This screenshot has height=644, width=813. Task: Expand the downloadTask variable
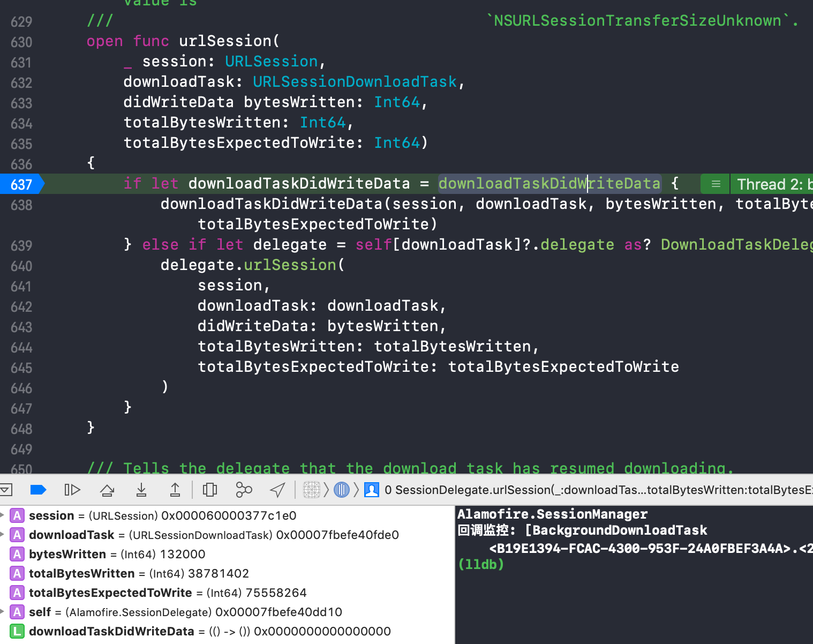click(x=3, y=535)
